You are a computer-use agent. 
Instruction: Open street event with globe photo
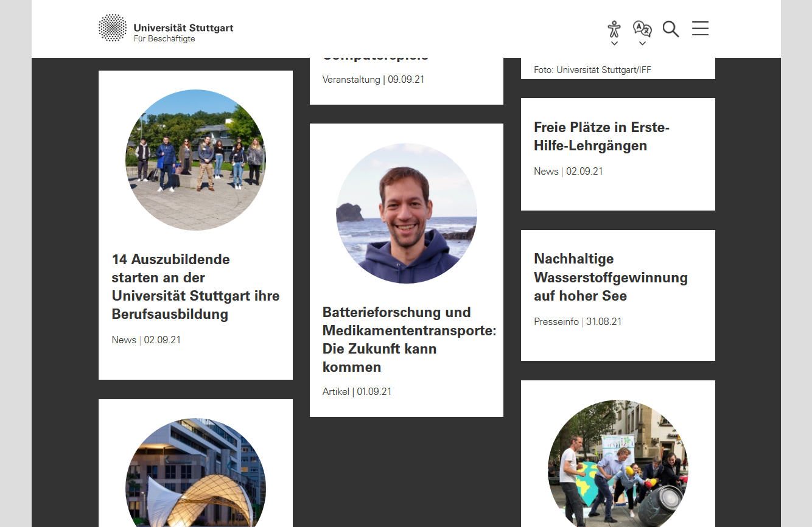point(618,463)
